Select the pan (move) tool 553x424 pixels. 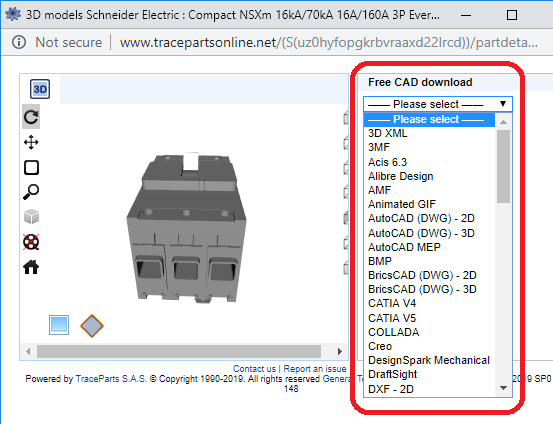tap(31, 142)
